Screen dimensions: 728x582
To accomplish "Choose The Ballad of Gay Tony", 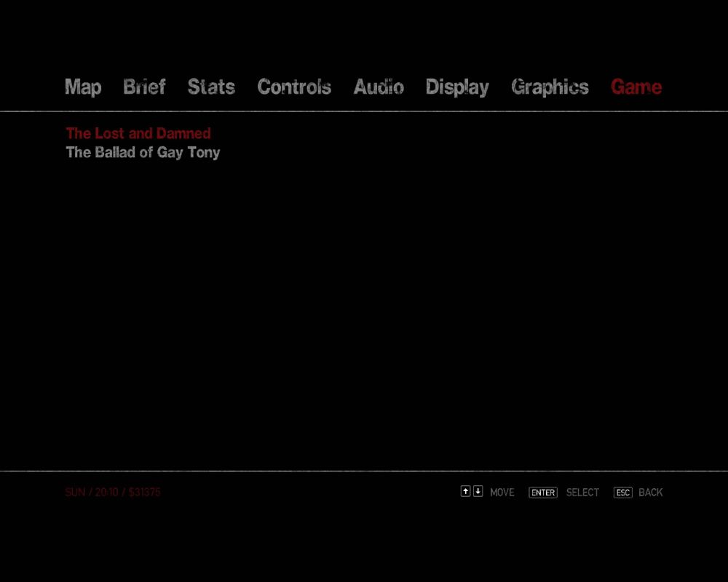I will pos(143,153).
